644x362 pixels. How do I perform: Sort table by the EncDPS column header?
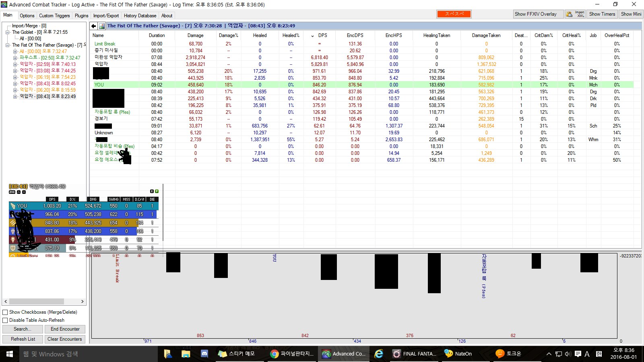pyautogui.click(x=355, y=35)
